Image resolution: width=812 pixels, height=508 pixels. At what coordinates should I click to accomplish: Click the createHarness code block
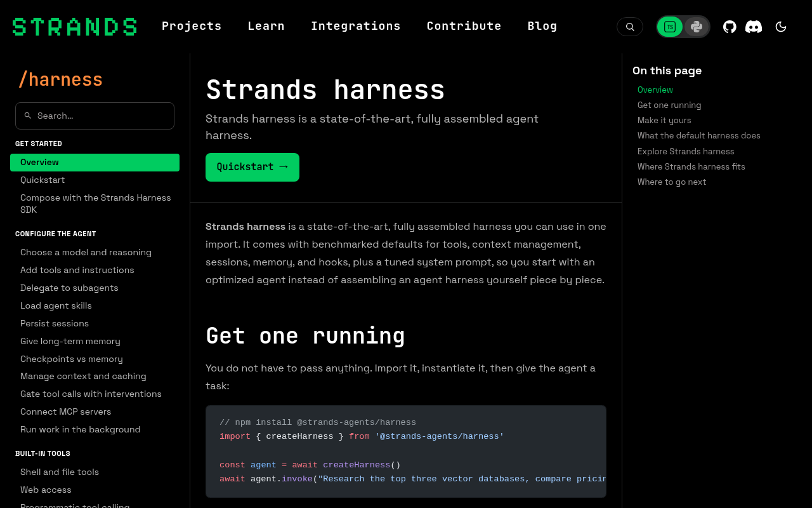[x=406, y=451]
